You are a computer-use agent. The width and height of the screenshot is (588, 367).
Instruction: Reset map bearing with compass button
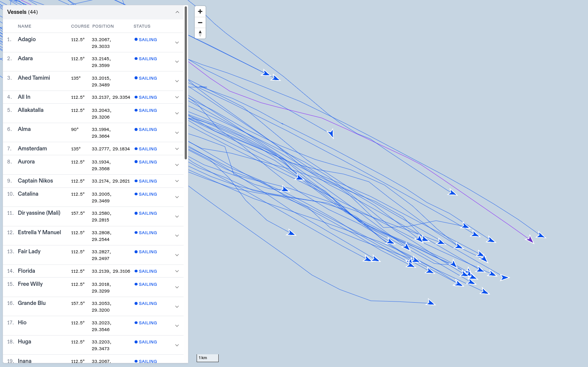click(x=200, y=33)
